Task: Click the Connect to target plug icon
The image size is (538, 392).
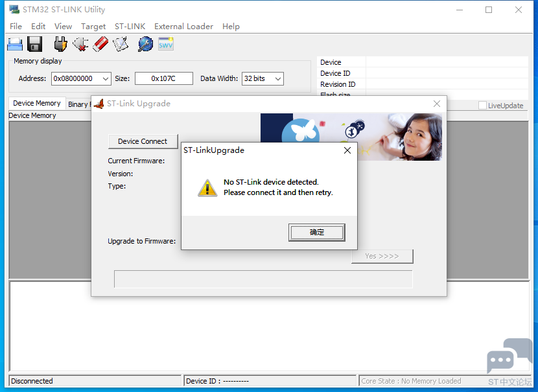Action: (x=60, y=44)
